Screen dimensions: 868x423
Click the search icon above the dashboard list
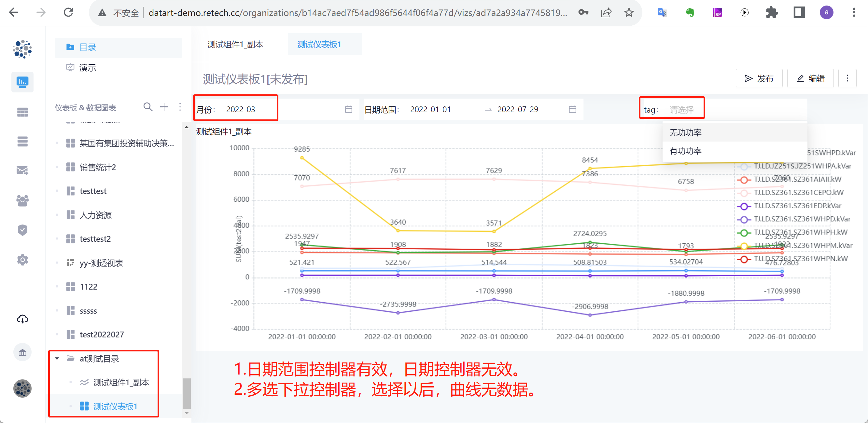point(148,107)
